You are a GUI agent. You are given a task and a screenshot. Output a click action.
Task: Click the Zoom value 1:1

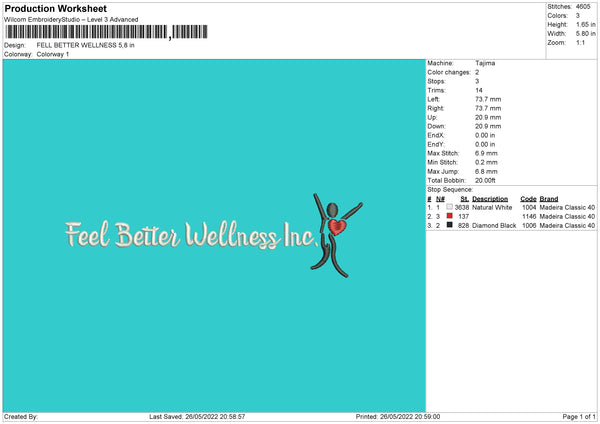pyautogui.click(x=580, y=42)
